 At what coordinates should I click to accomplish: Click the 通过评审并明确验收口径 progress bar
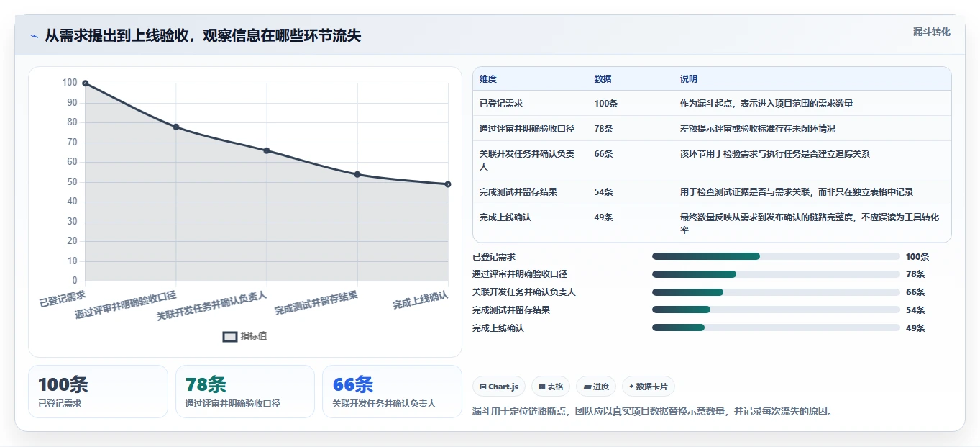(776, 274)
